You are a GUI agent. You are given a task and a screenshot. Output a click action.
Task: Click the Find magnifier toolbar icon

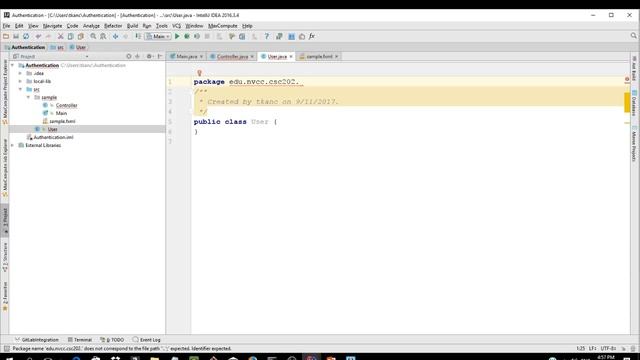93,36
